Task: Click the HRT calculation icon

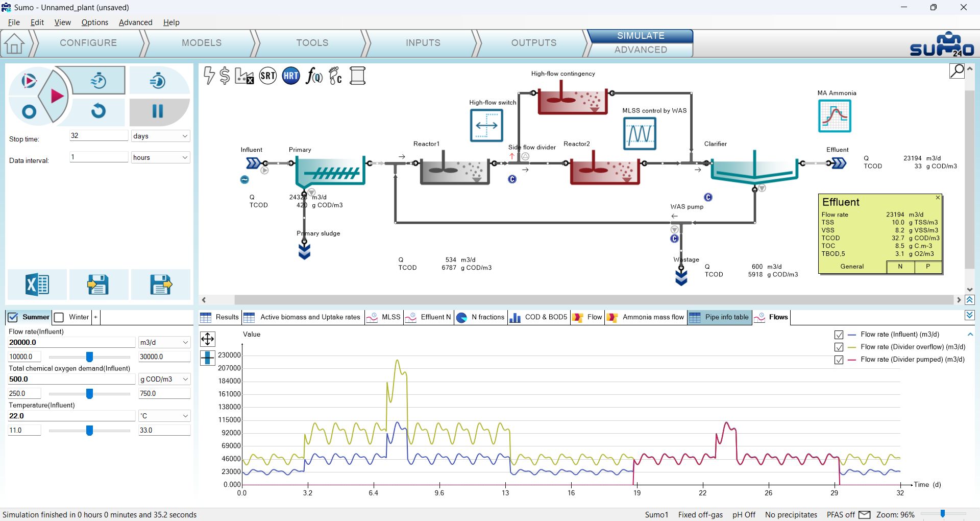Action: coord(291,76)
